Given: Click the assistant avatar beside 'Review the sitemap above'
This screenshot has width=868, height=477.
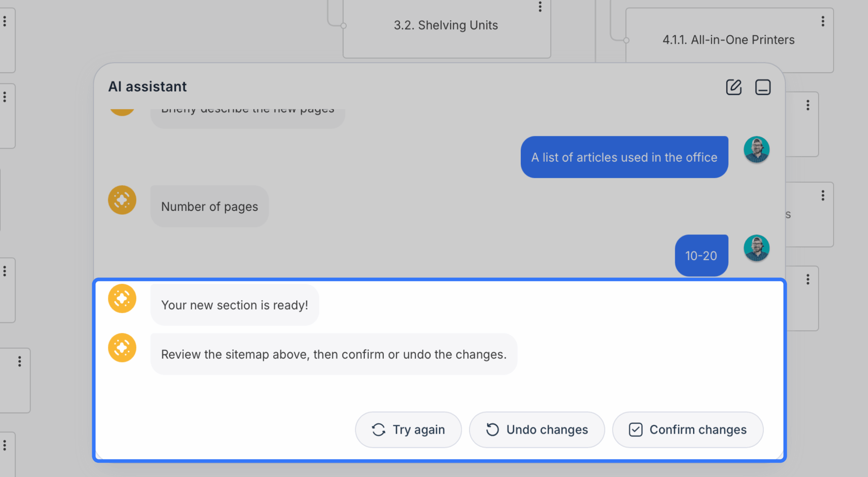Looking at the screenshot, I should [122, 347].
